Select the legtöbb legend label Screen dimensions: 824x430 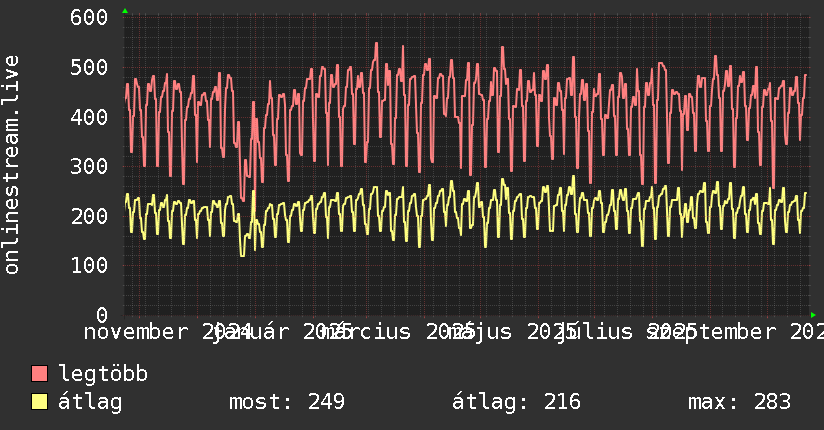pyautogui.click(x=103, y=374)
